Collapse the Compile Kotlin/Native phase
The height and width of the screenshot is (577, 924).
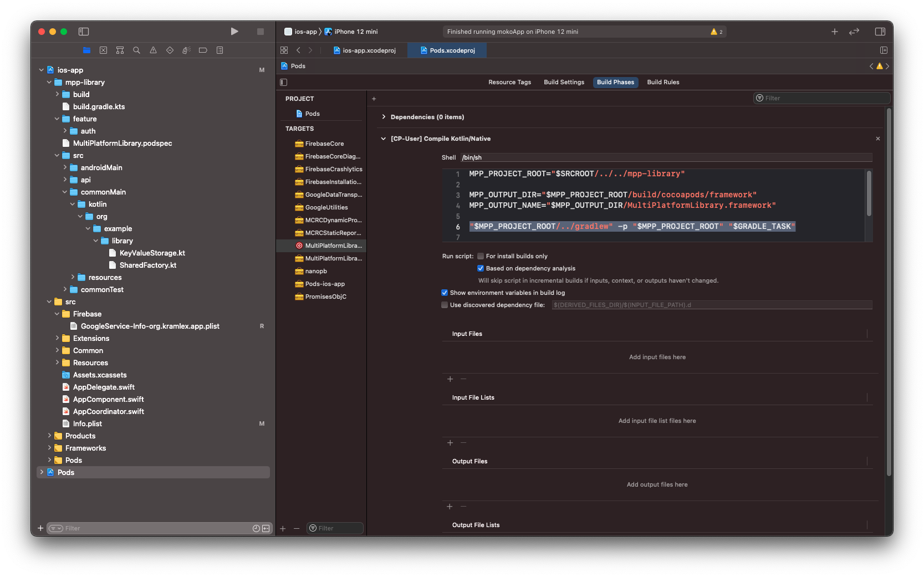pyautogui.click(x=384, y=139)
